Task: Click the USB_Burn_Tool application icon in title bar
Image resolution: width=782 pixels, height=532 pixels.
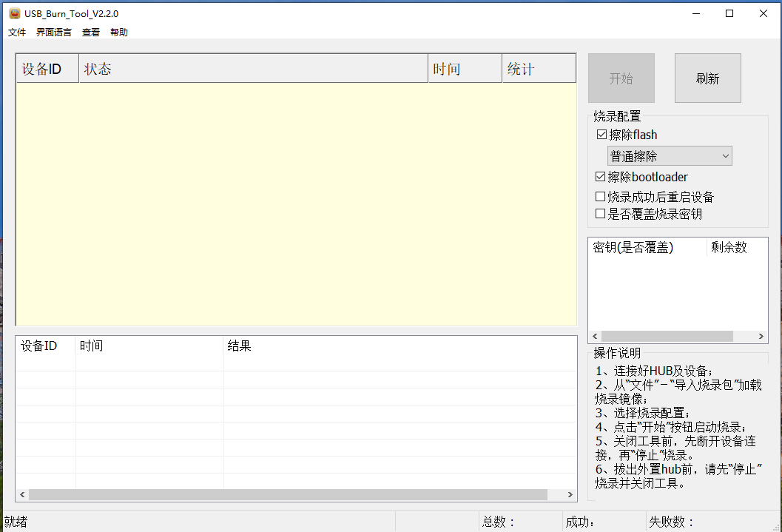Action: pyautogui.click(x=14, y=13)
